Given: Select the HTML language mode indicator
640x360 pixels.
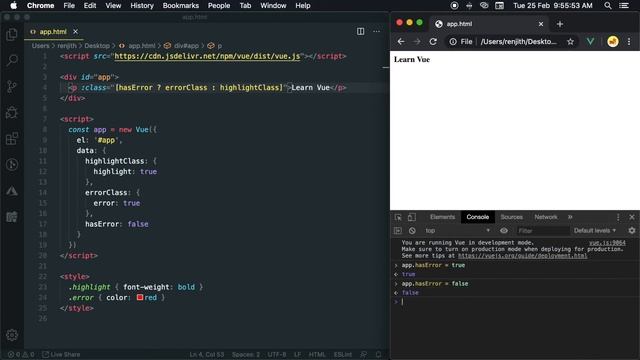Looking at the screenshot, I should tap(317, 355).
